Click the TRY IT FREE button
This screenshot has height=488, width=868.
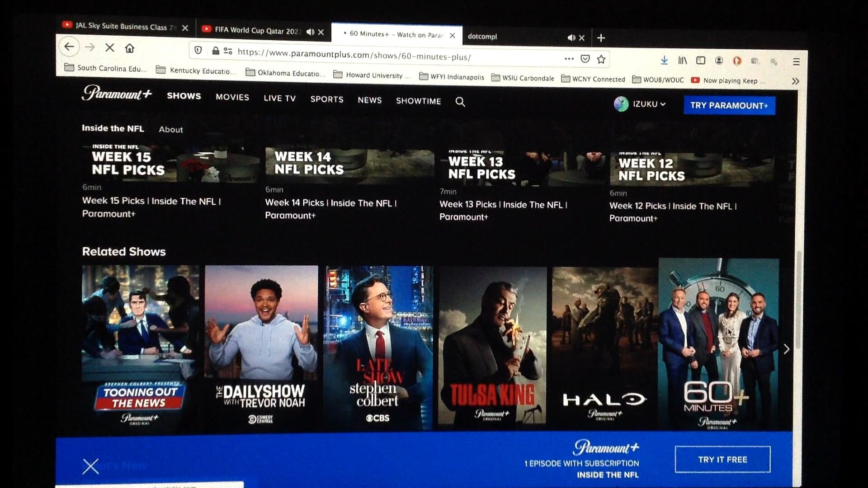[722, 460]
